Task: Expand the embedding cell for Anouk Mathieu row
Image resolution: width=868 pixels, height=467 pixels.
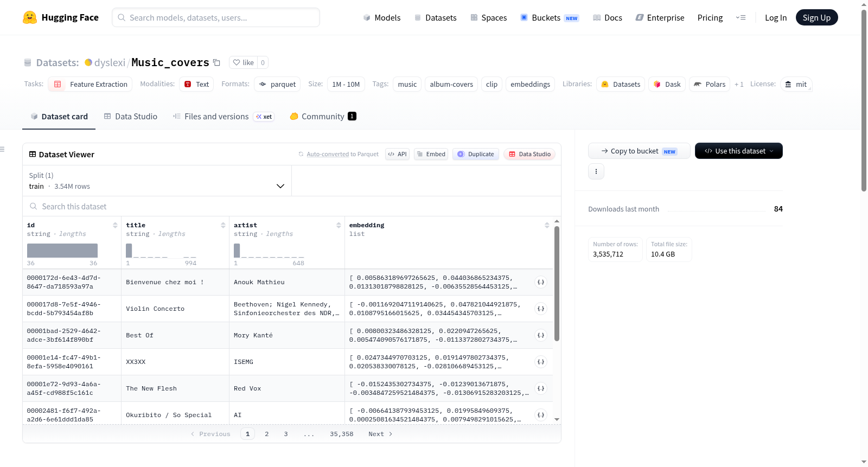Action: tap(541, 282)
